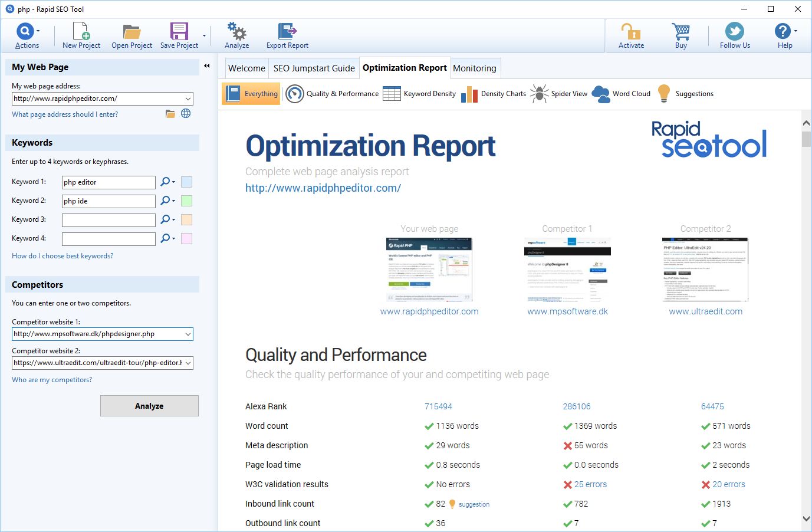Show the Word Cloud view
Image resolution: width=812 pixels, height=532 pixels.
pos(621,94)
